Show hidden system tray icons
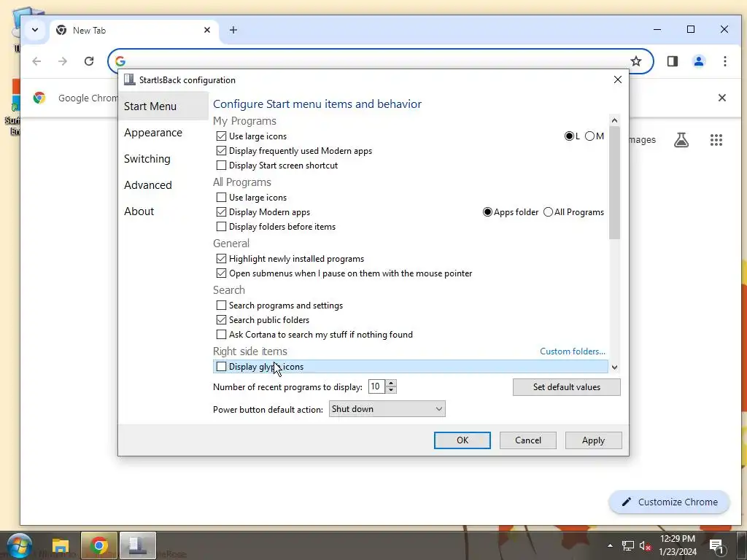Viewport: 747px width, 560px height. pos(610,545)
